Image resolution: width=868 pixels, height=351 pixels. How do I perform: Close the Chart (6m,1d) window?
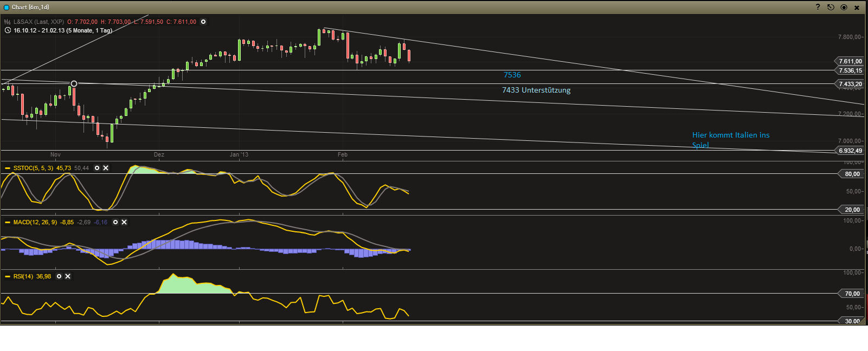[x=857, y=8]
